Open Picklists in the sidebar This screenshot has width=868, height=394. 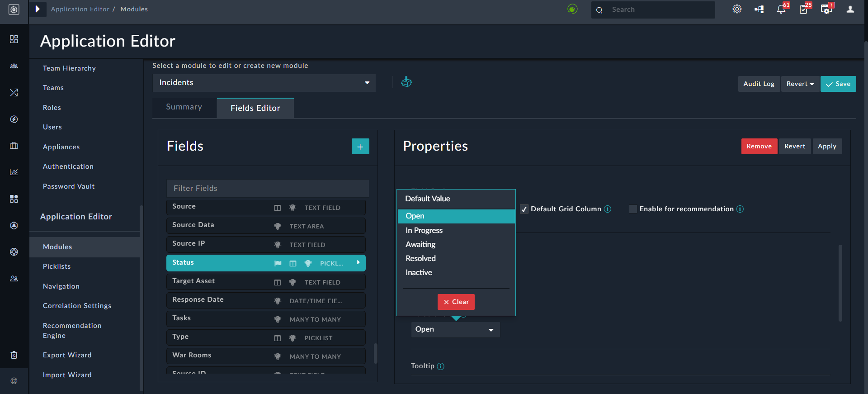(x=57, y=266)
